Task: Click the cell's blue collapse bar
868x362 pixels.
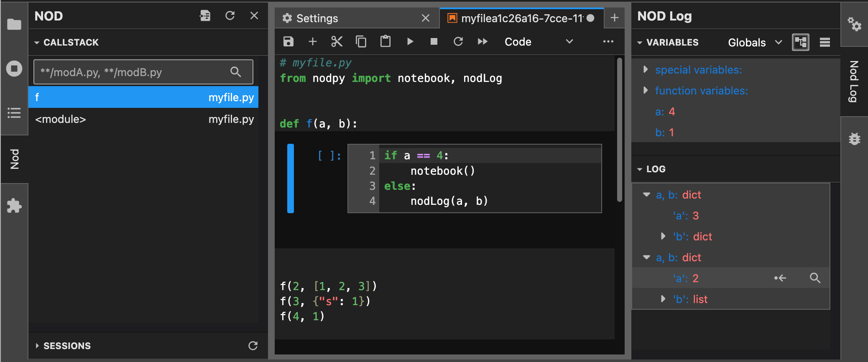Action: point(291,178)
